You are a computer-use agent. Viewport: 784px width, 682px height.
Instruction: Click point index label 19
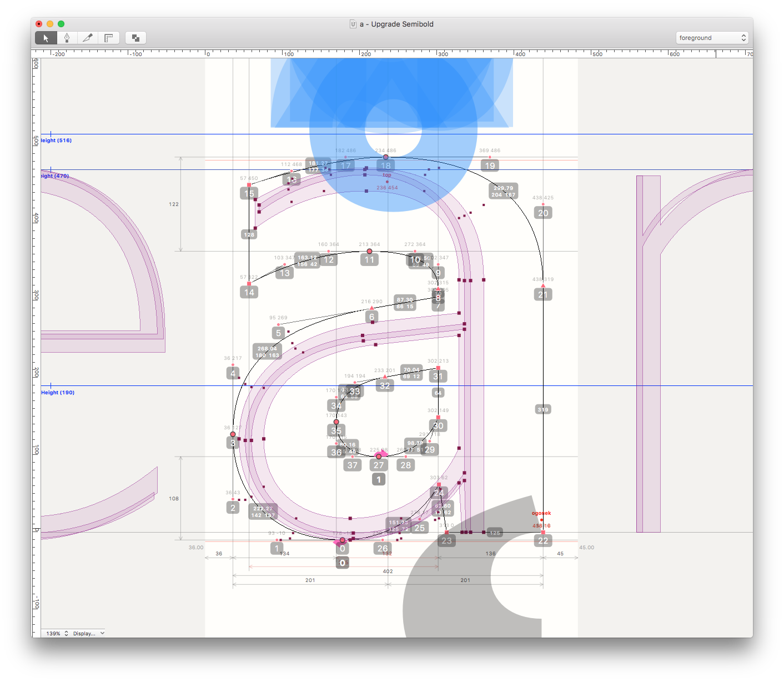(490, 166)
